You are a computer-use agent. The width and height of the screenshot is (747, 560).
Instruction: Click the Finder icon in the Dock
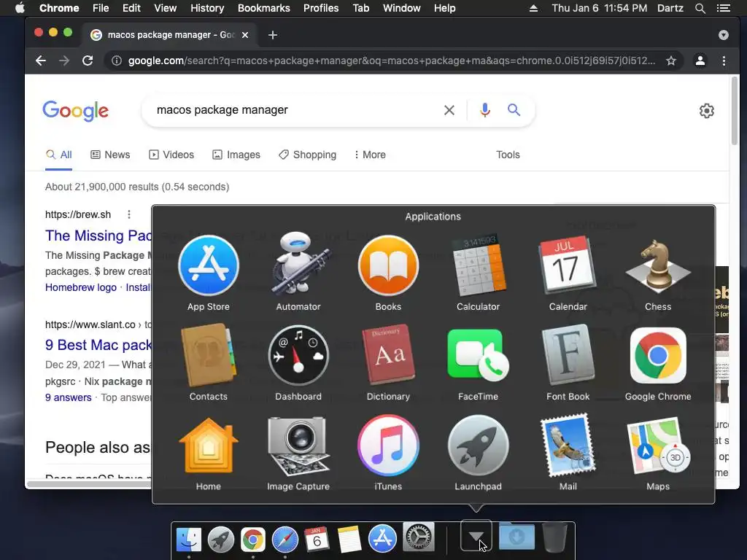(x=189, y=539)
